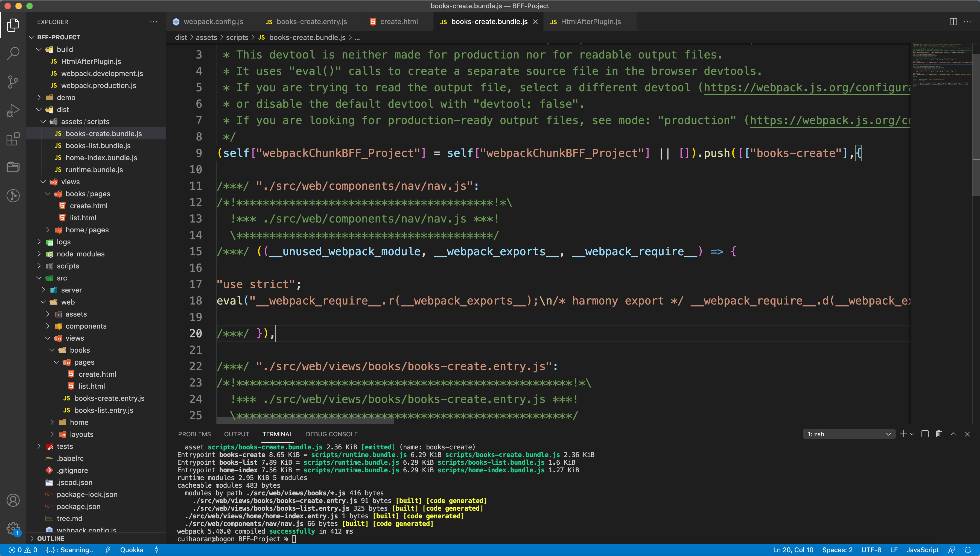Screen dimensions: 980x556
Task: Split the editor to the right
Action: tap(953, 22)
